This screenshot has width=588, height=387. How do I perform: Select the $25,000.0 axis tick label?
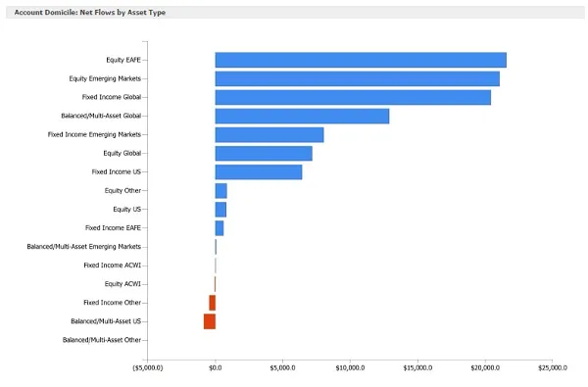[553, 367]
